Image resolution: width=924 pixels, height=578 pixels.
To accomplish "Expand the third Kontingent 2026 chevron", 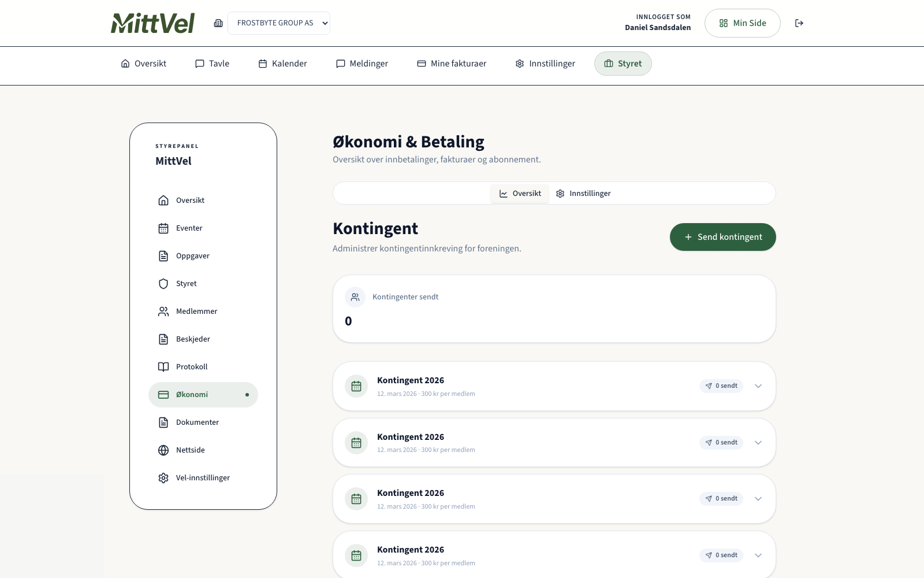I will 758,499.
